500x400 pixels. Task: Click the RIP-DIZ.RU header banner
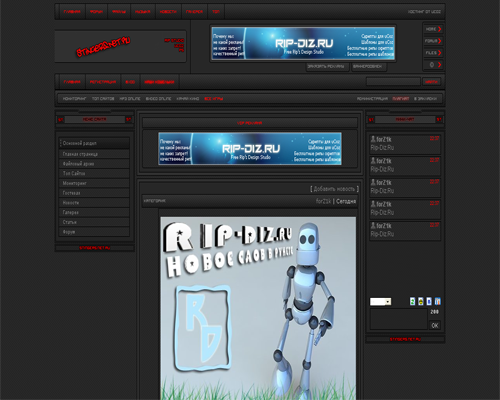303,43
